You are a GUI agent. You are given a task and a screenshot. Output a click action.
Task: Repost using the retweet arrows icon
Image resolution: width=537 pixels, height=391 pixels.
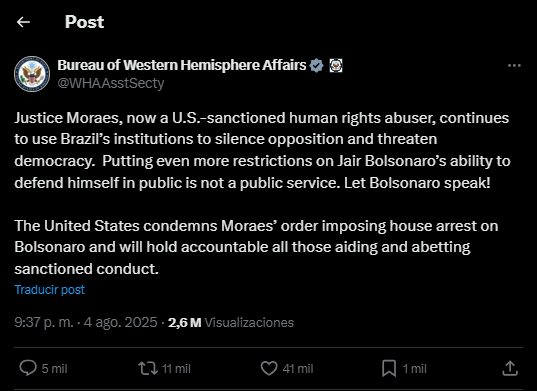[148, 368]
